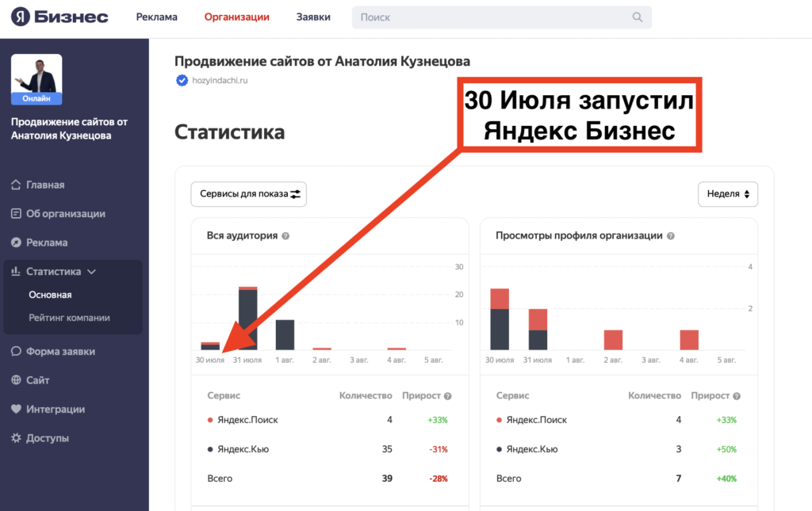Open the Неделя period dropdown
Image resolution: width=812 pixels, height=511 pixels.
point(728,194)
